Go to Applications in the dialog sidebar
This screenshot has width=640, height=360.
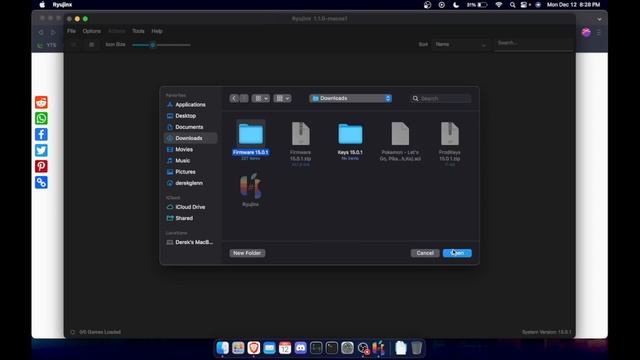(190, 104)
